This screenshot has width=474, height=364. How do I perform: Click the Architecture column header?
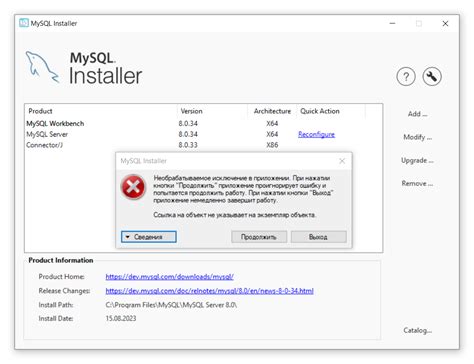[272, 111]
